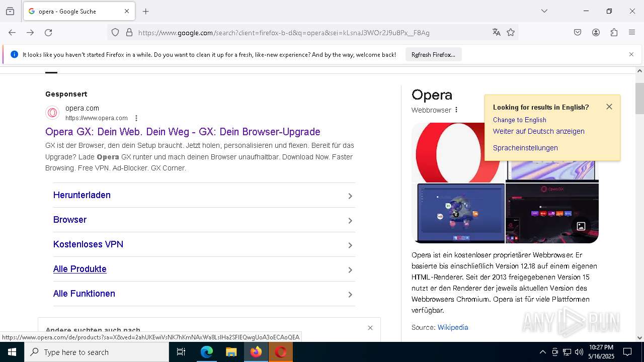This screenshot has width=644, height=362.
Task: View site security lock icon
Action: click(129, 33)
